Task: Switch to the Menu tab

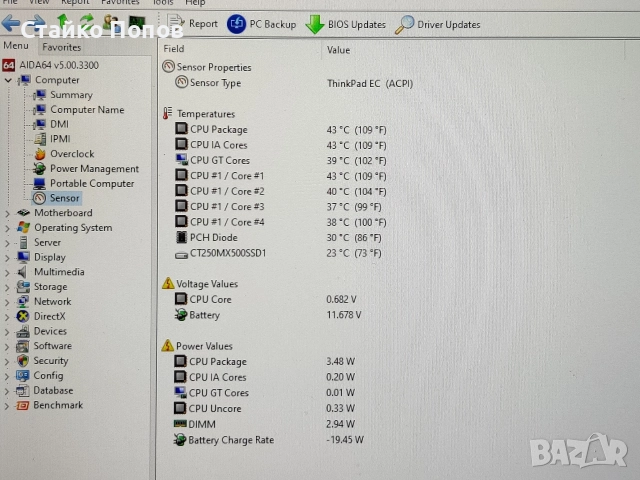Action: point(16,45)
